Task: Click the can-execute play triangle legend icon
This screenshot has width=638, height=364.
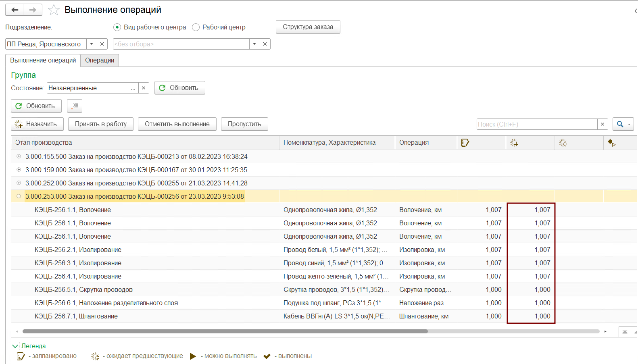Action: (x=193, y=356)
